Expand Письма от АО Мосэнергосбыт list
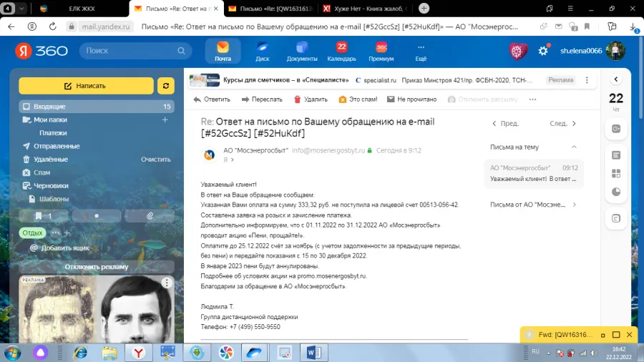644x362 pixels. [x=574, y=205]
